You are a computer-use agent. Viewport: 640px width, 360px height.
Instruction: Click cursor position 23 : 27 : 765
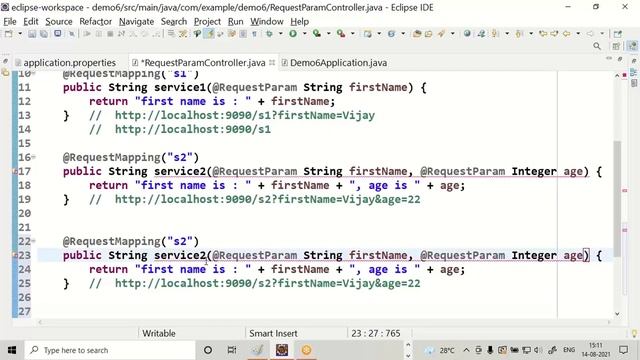click(x=376, y=333)
